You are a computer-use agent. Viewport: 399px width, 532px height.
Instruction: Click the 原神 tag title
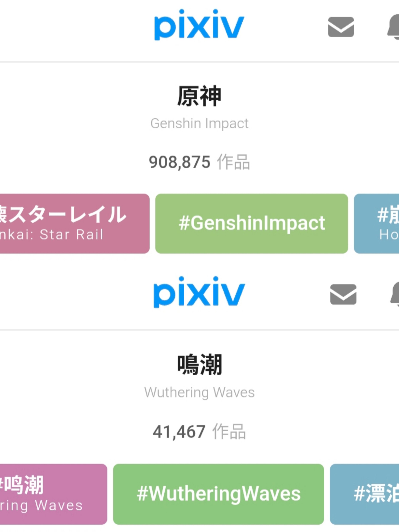(x=199, y=96)
